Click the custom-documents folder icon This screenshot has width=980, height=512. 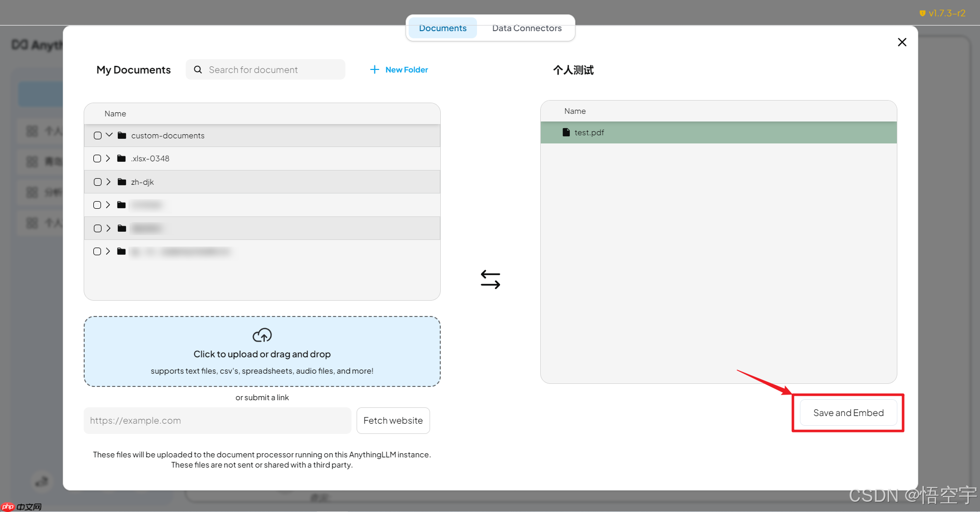click(x=122, y=135)
